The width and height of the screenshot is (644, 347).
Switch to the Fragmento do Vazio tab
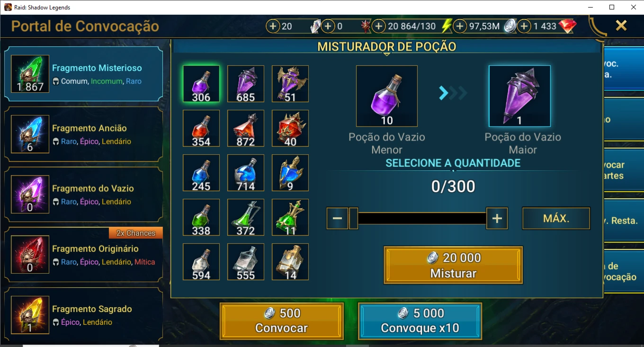point(83,194)
